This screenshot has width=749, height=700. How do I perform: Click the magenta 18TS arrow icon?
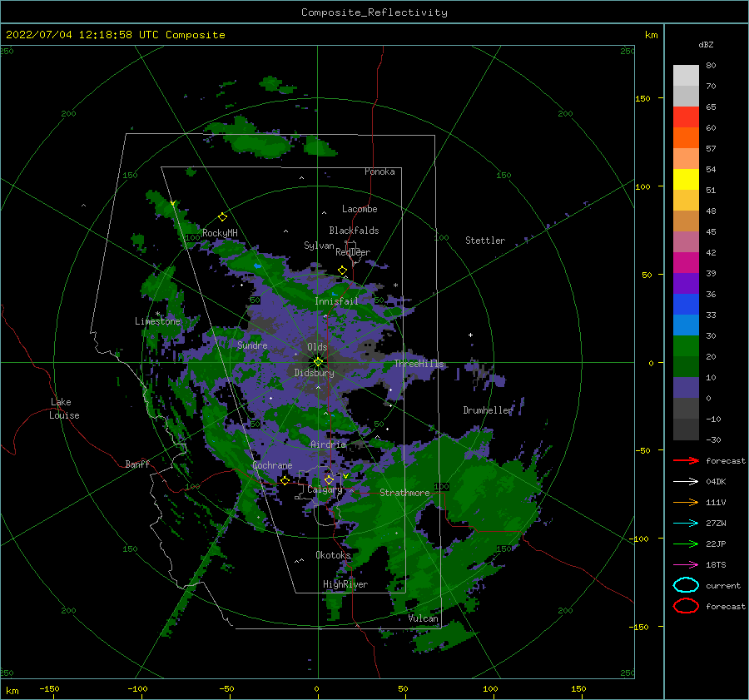click(x=686, y=565)
